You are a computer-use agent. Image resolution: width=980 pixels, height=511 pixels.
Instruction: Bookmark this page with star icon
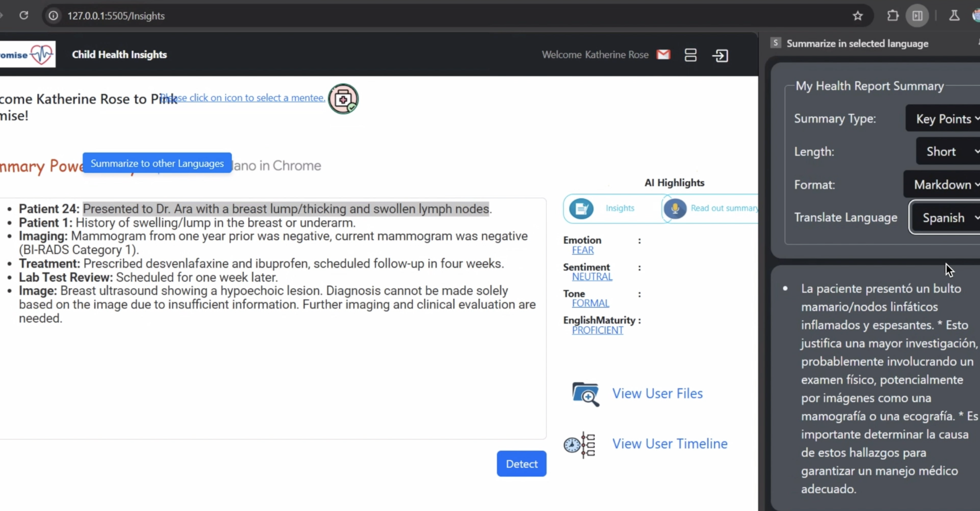857,16
